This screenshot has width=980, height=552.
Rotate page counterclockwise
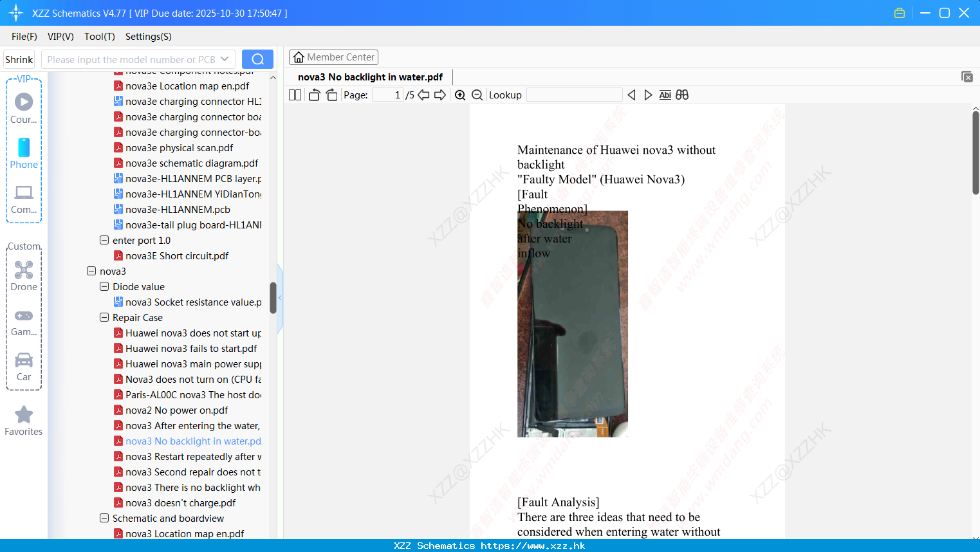(314, 95)
